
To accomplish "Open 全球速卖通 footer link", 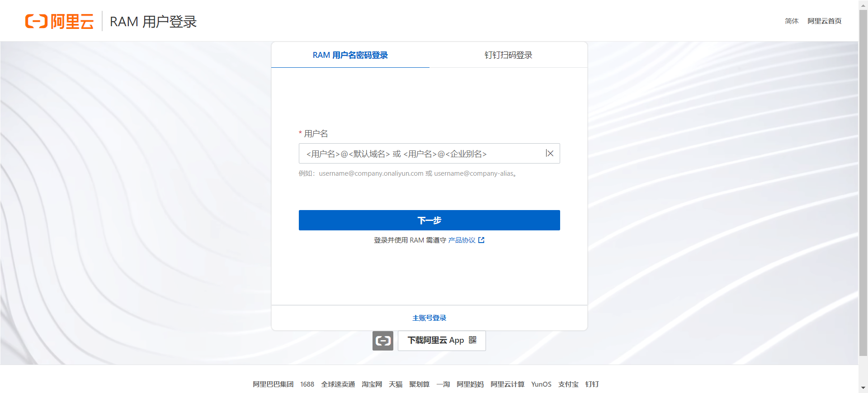I will coord(338,384).
